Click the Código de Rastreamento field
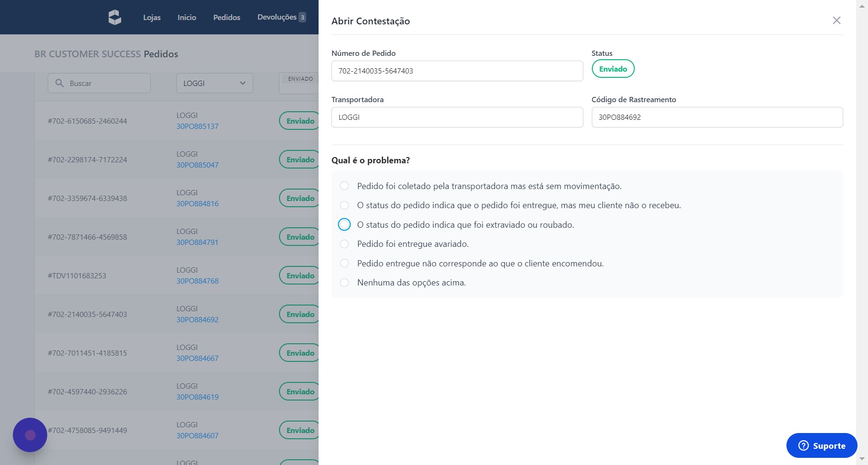The image size is (868, 465). click(717, 117)
